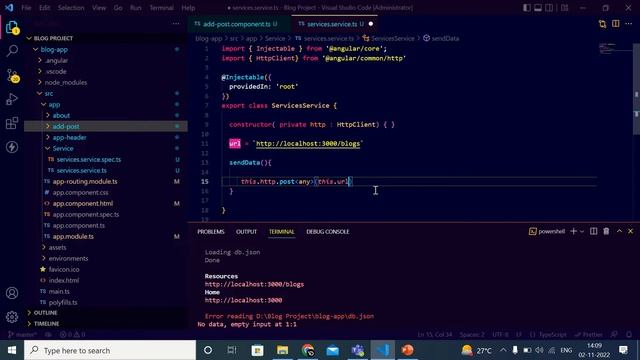
Task: Open changes compare icon in editor toolbar
Action: tap(602, 24)
